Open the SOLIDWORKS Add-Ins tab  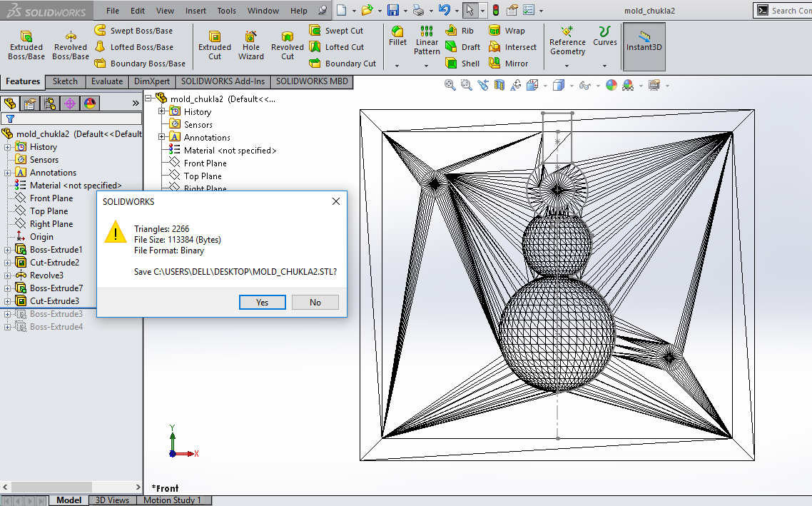(x=223, y=81)
